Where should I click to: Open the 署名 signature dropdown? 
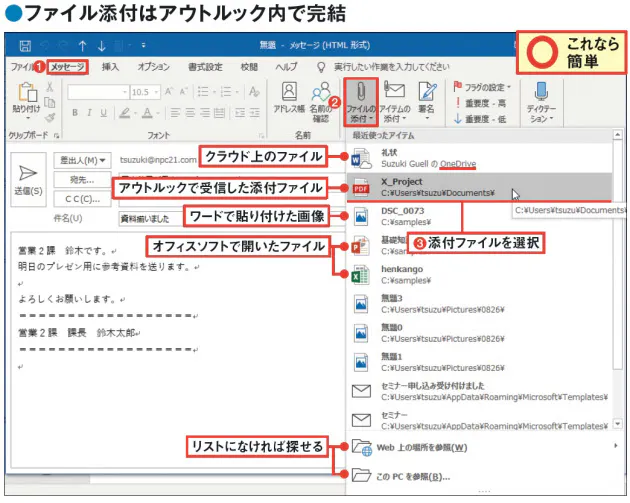coord(427,100)
